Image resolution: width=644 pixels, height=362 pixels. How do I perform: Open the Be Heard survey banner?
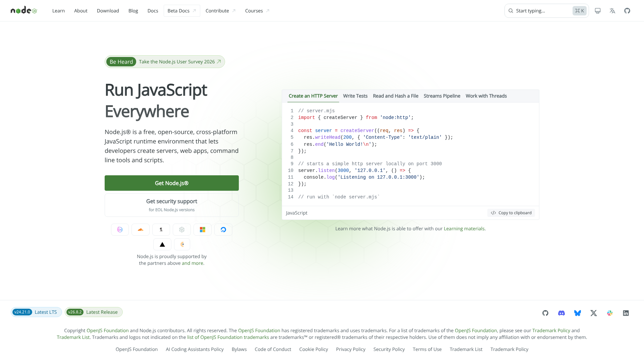coord(165,62)
